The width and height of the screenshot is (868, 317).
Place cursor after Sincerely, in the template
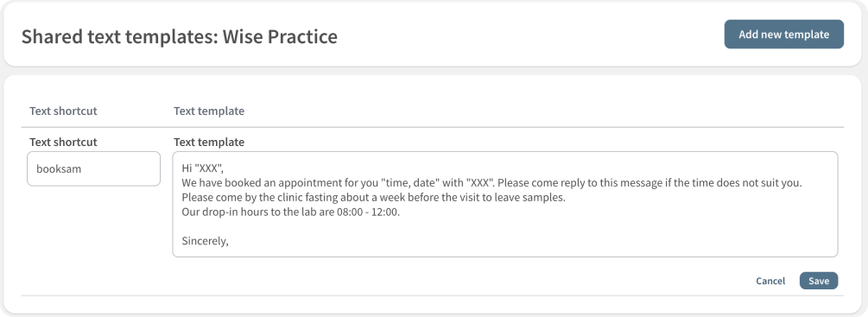tap(229, 241)
